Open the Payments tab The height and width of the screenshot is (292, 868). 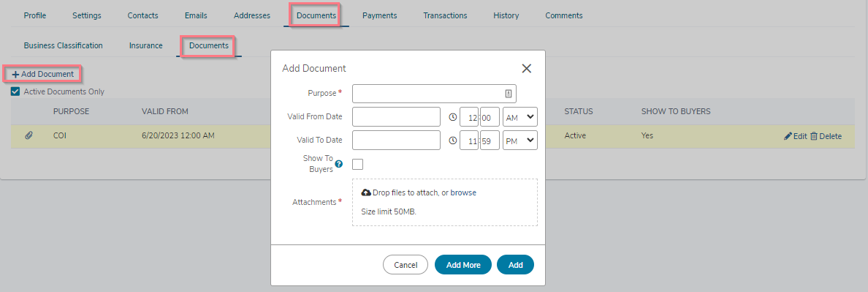point(380,15)
